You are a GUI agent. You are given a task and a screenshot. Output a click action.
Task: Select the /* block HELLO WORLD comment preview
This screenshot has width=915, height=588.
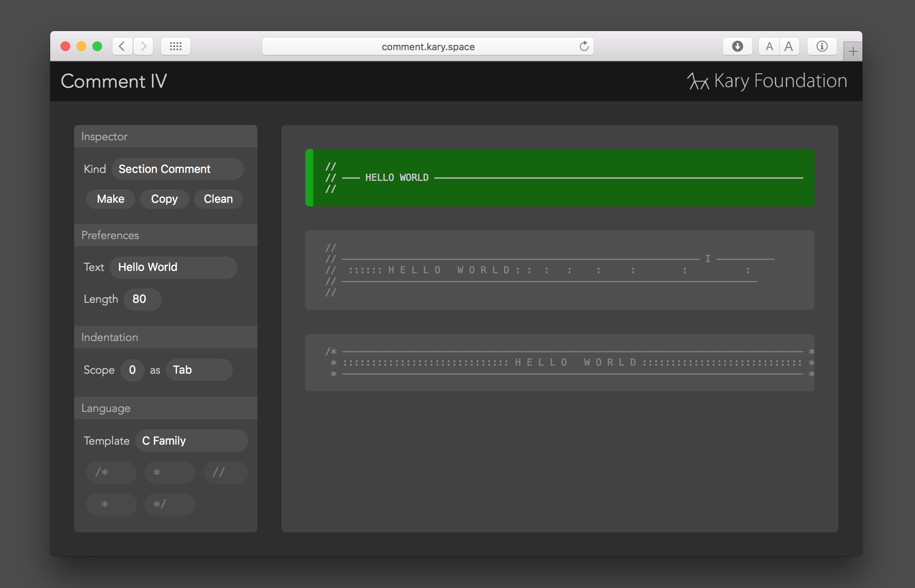(560, 363)
